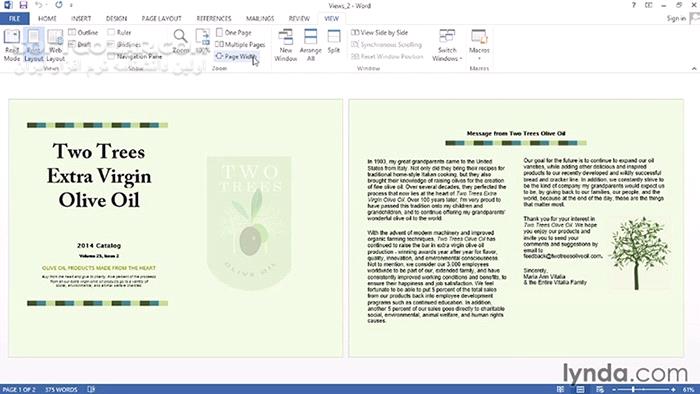Choose Page Width zoom
This screenshot has height=394, width=700.
[236, 56]
